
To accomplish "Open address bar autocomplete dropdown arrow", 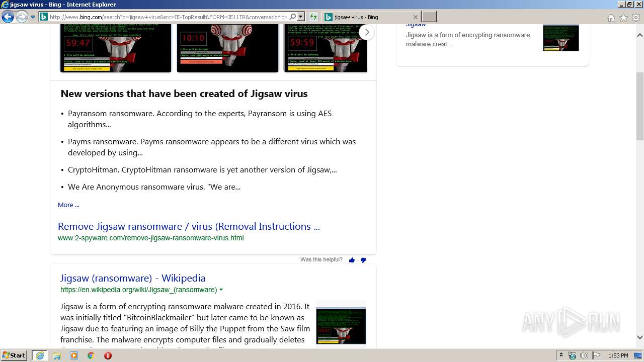I will pyautogui.click(x=301, y=17).
